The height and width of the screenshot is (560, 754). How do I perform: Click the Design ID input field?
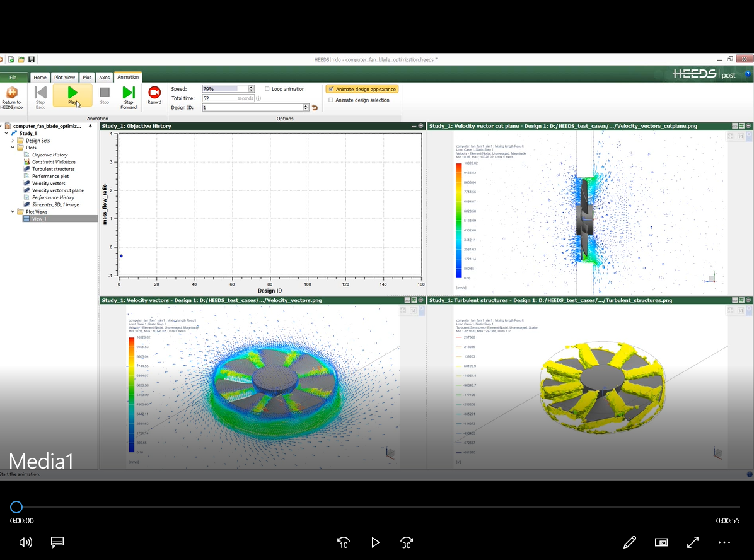(252, 108)
